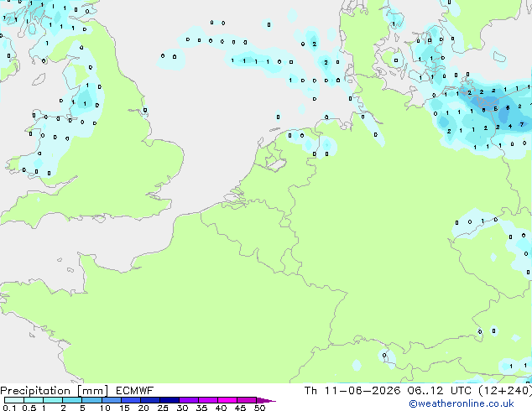Select the 25–30 mm dark navy legend swatch
The height and width of the screenshot is (411, 532).
click(x=170, y=400)
